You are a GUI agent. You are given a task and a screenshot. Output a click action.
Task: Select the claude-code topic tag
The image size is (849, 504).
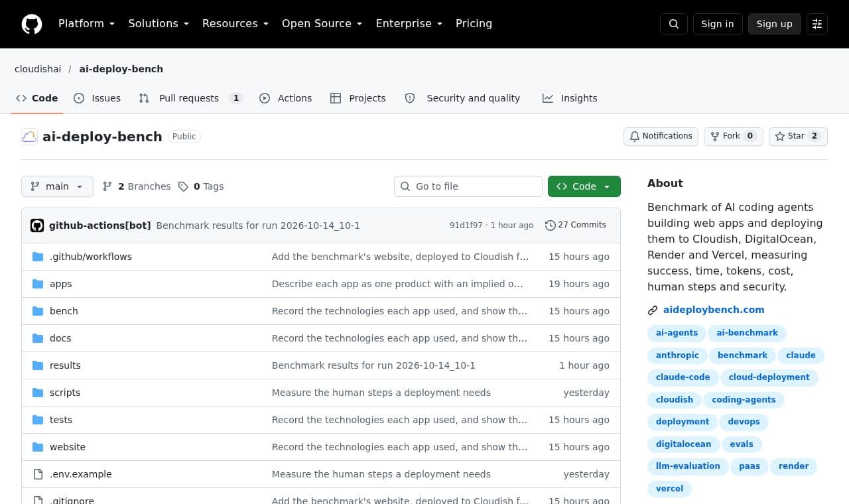683,377
